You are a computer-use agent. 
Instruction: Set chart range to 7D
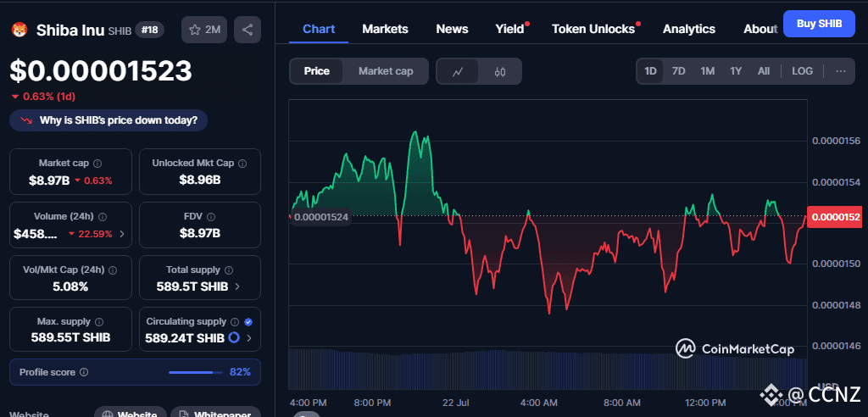tap(679, 71)
